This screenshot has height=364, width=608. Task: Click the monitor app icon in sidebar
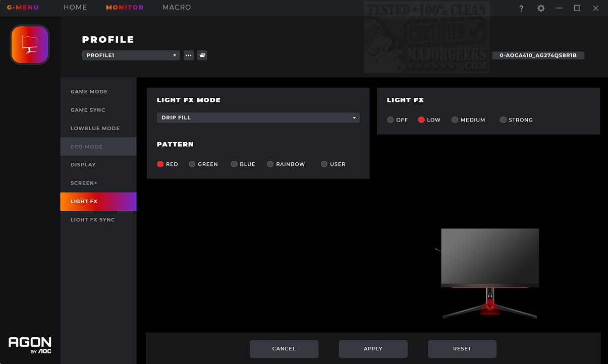click(30, 45)
